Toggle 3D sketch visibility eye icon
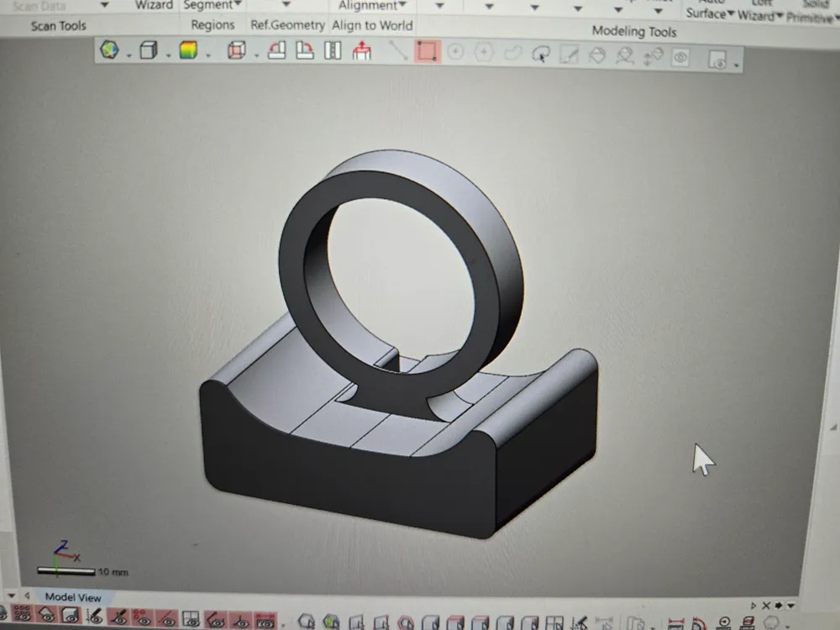 tap(118, 617)
